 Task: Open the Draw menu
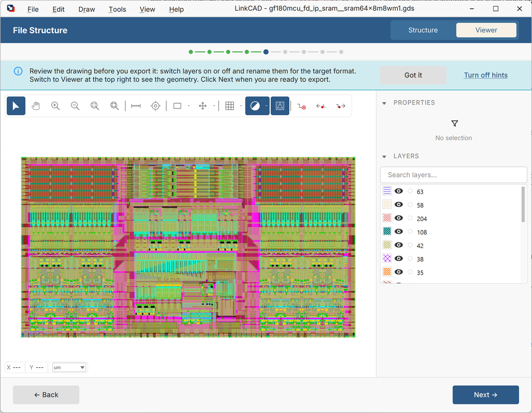(87, 9)
